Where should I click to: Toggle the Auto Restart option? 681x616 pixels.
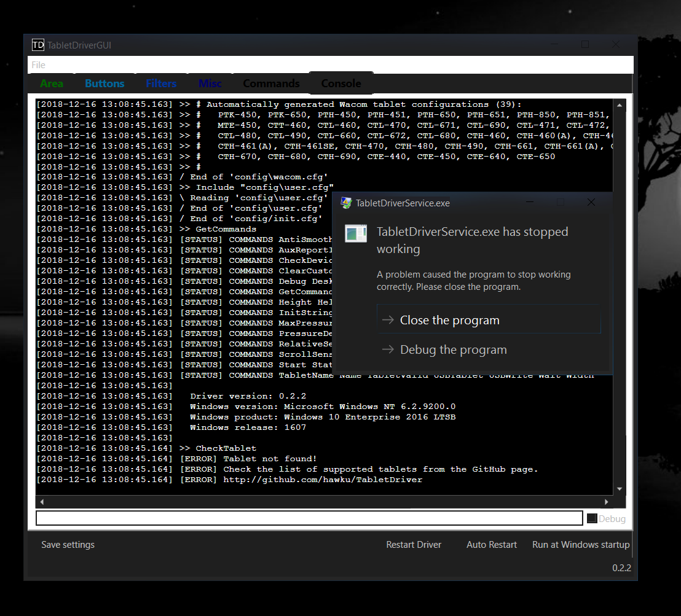click(492, 545)
